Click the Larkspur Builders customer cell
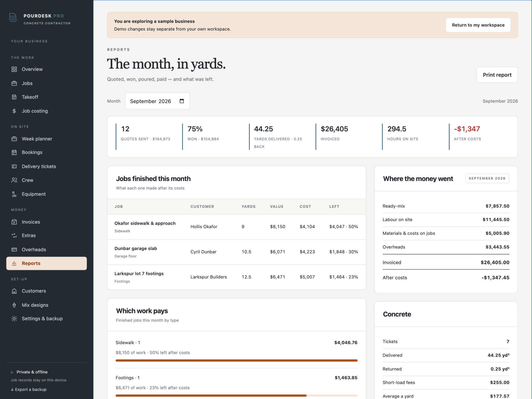 click(x=208, y=277)
